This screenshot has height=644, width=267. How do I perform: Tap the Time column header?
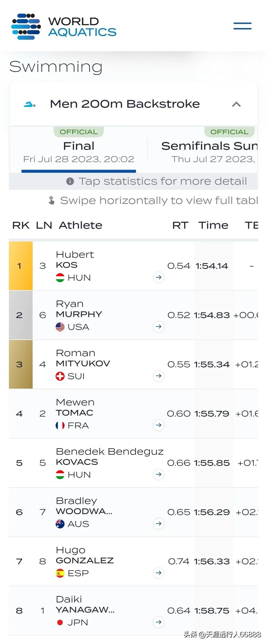(x=214, y=225)
